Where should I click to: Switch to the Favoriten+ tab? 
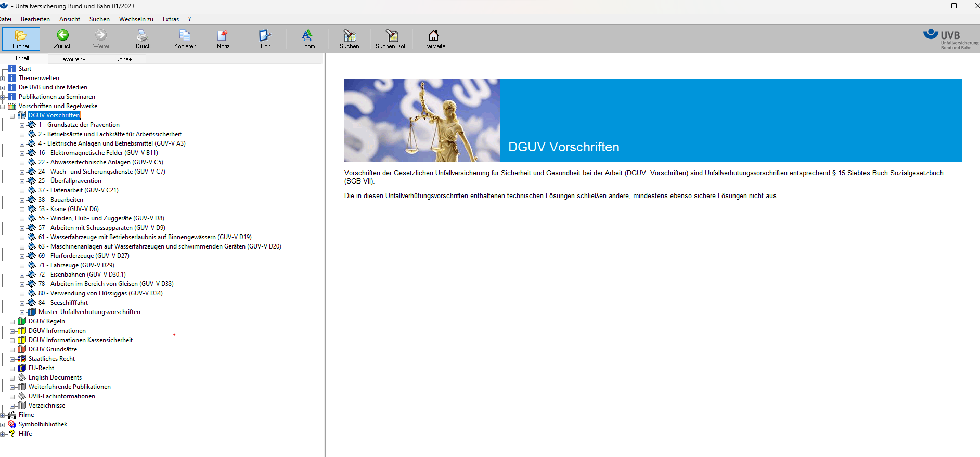coord(72,59)
